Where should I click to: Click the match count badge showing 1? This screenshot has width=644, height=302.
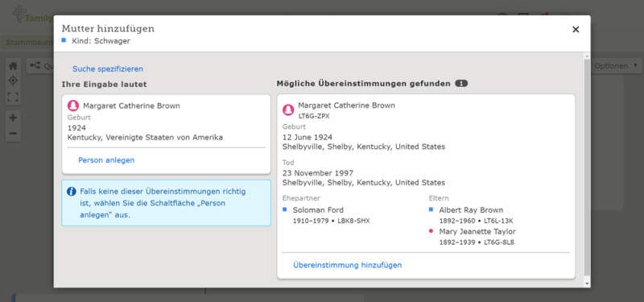pyautogui.click(x=461, y=84)
